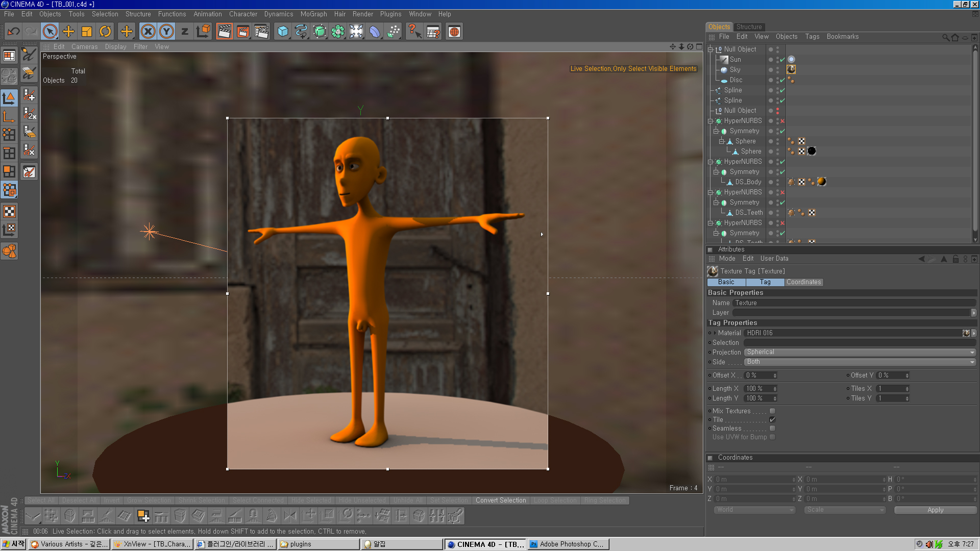This screenshot has width=980, height=551.
Task: Select the Rotate tool
Action: 105,32
